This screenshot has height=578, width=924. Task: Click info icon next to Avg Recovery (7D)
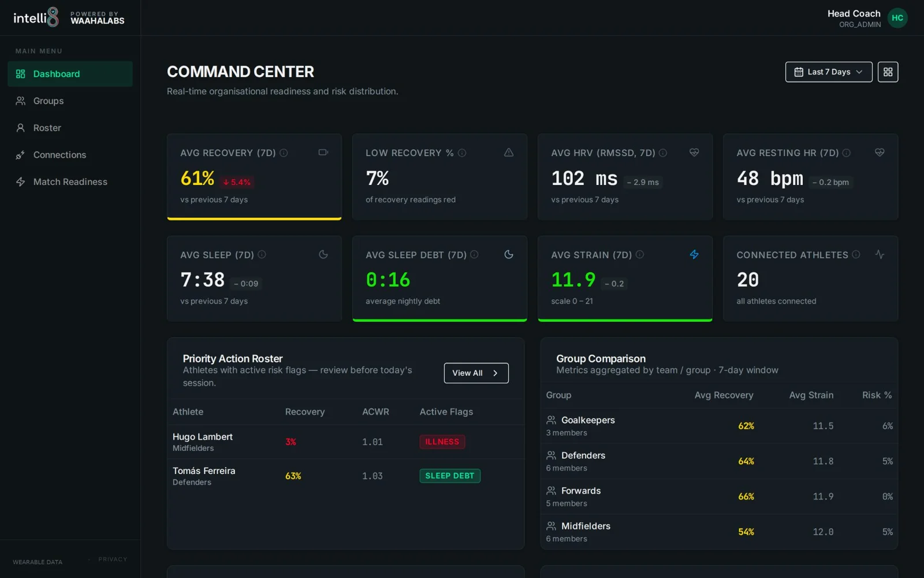coord(284,153)
